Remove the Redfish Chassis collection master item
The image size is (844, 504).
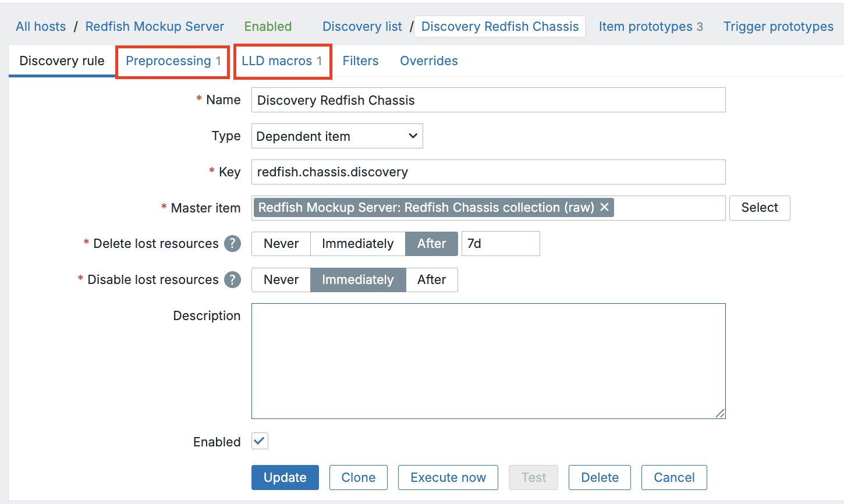click(604, 207)
